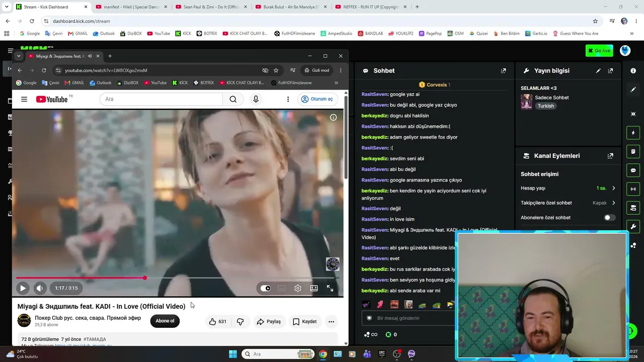This screenshot has width=644, height=362.
Task: Select the Stream Kick Dashboard tab
Action: point(51,7)
